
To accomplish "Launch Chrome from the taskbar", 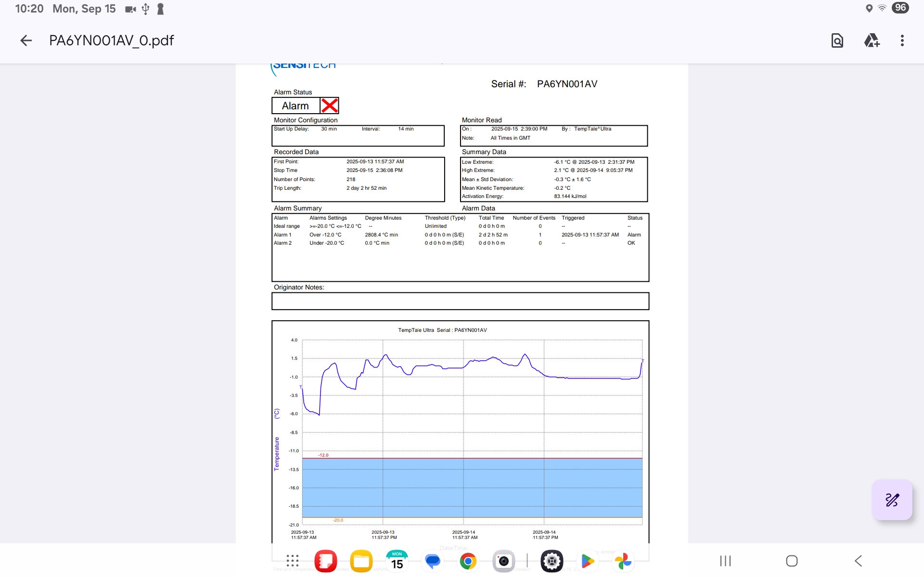I will click(x=468, y=561).
